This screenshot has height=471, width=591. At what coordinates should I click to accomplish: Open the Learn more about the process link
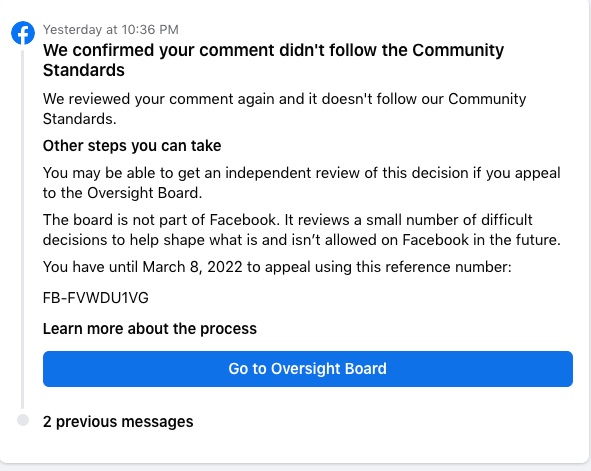point(150,329)
